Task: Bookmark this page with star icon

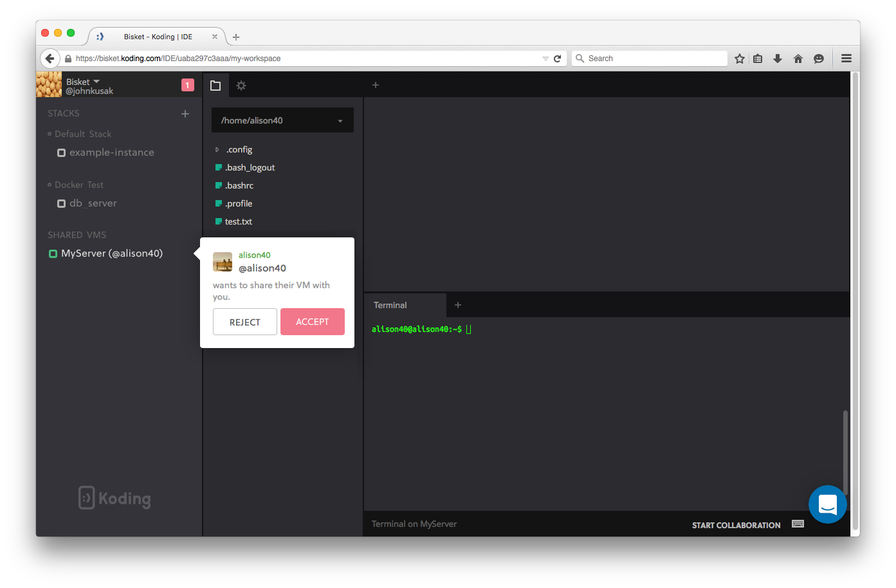Action: 740,59
